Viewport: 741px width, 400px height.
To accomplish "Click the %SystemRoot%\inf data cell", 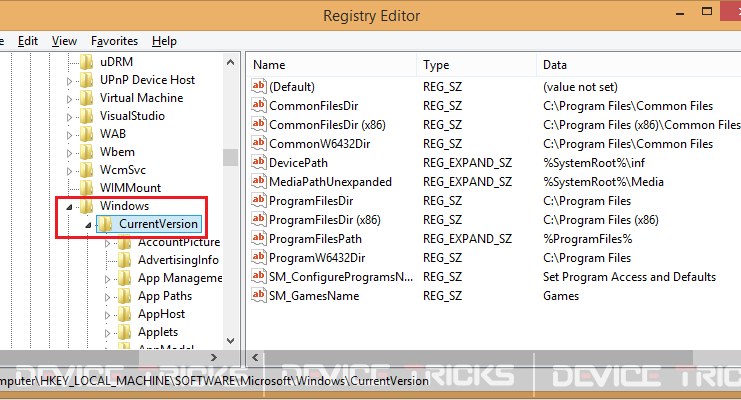I will pyautogui.click(x=594, y=163).
